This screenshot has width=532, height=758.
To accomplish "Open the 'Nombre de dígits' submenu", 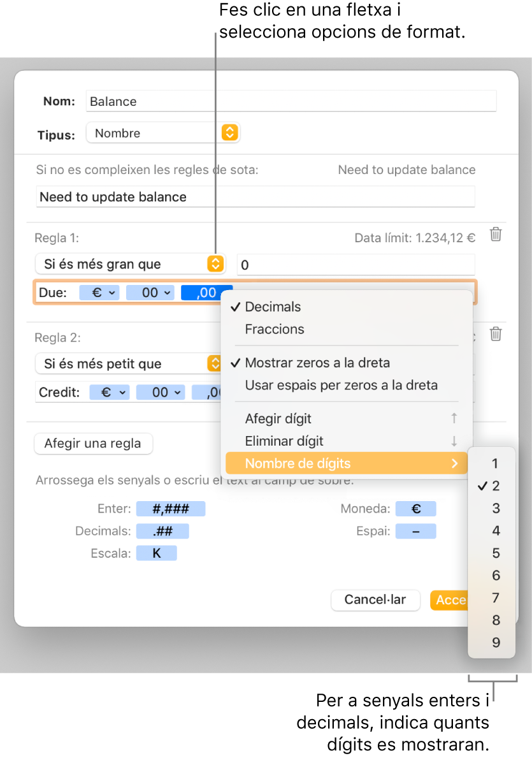I will (x=346, y=463).
